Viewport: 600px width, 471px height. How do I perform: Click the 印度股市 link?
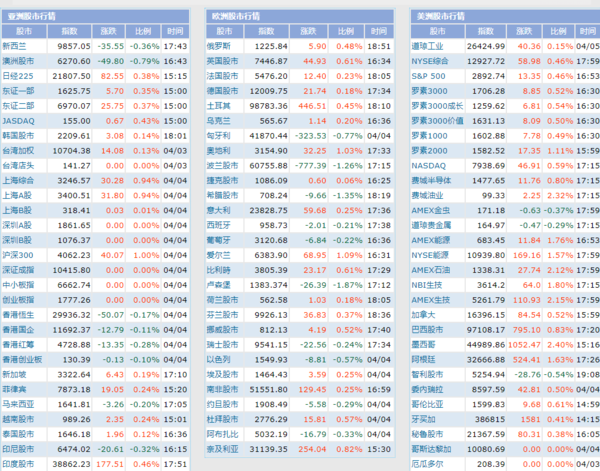click(x=18, y=464)
